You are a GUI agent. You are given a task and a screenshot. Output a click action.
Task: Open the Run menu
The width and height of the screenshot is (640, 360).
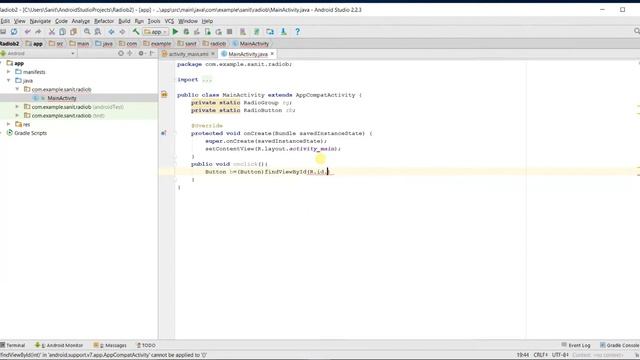(x=139, y=21)
